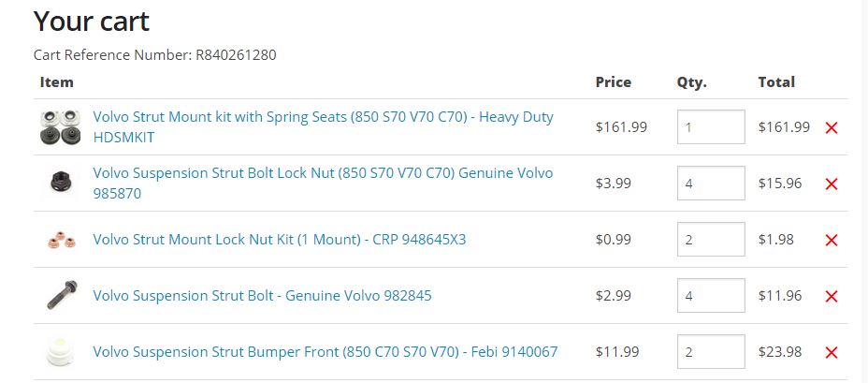This screenshot has width=868, height=383.
Task: Click the quantity field for Strut Mount kit
Action: click(710, 127)
